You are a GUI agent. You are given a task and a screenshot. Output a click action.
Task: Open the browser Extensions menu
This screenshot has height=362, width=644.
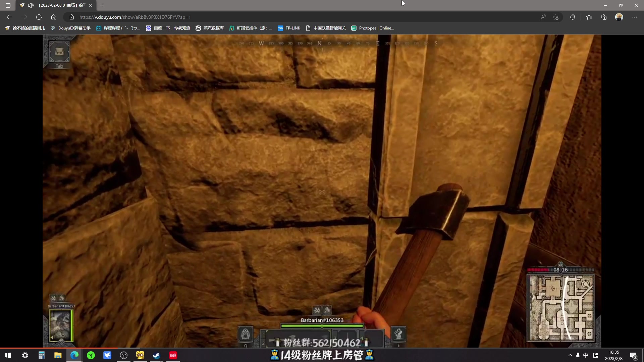[573, 17]
